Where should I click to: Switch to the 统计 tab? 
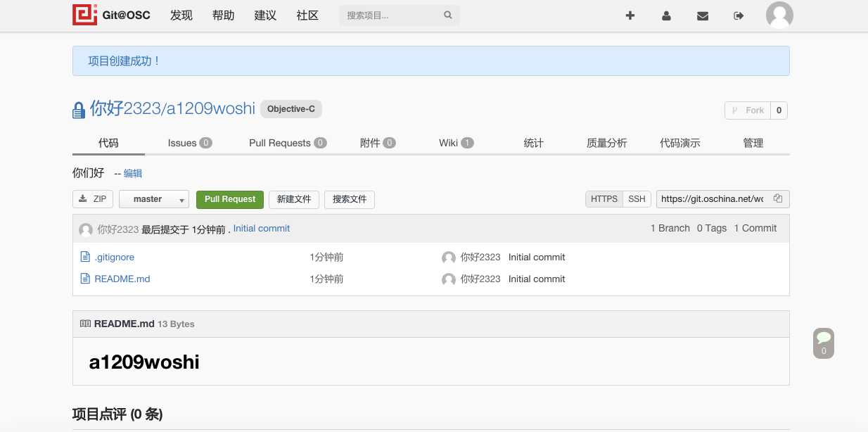[x=534, y=143]
